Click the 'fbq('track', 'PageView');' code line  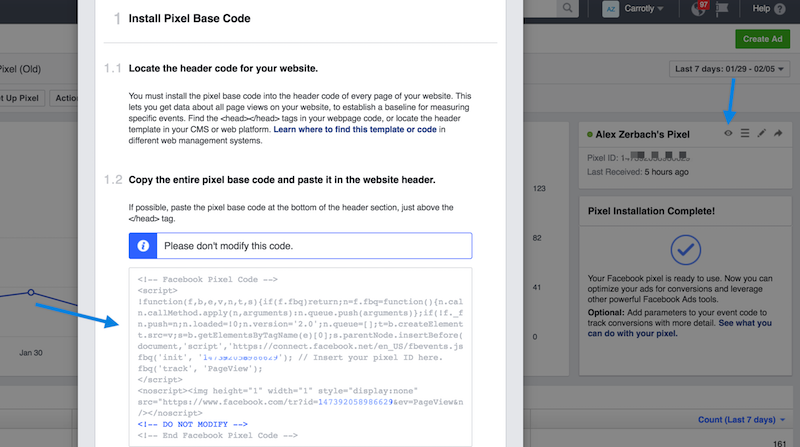click(200, 368)
